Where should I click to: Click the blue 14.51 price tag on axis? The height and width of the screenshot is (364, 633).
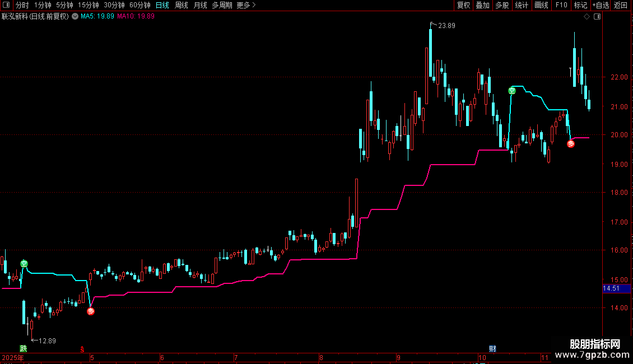pos(616,288)
